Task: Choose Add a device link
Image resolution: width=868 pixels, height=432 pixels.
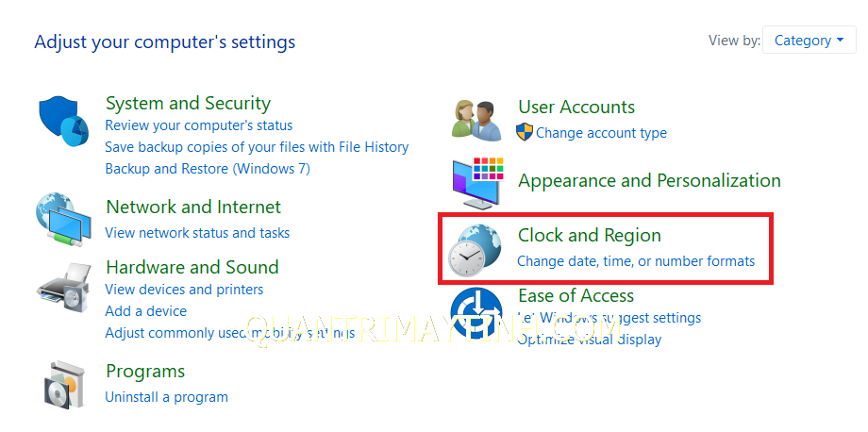Action: pyautogui.click(x=146, y=311)
